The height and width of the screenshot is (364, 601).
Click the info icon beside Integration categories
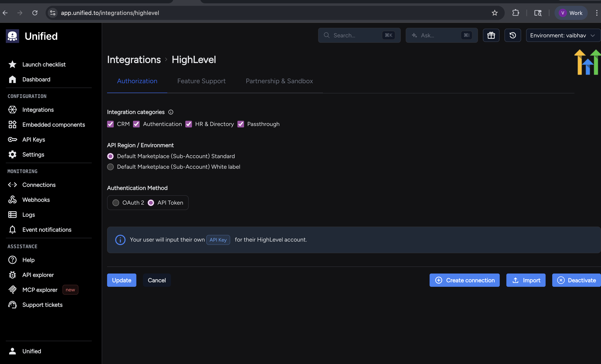pos(171,112)
